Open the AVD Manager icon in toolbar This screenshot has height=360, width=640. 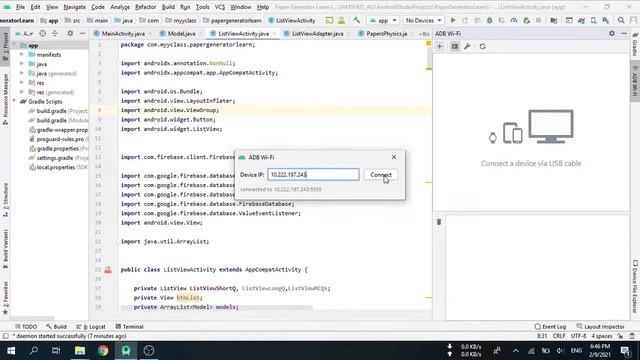[593, 20]
